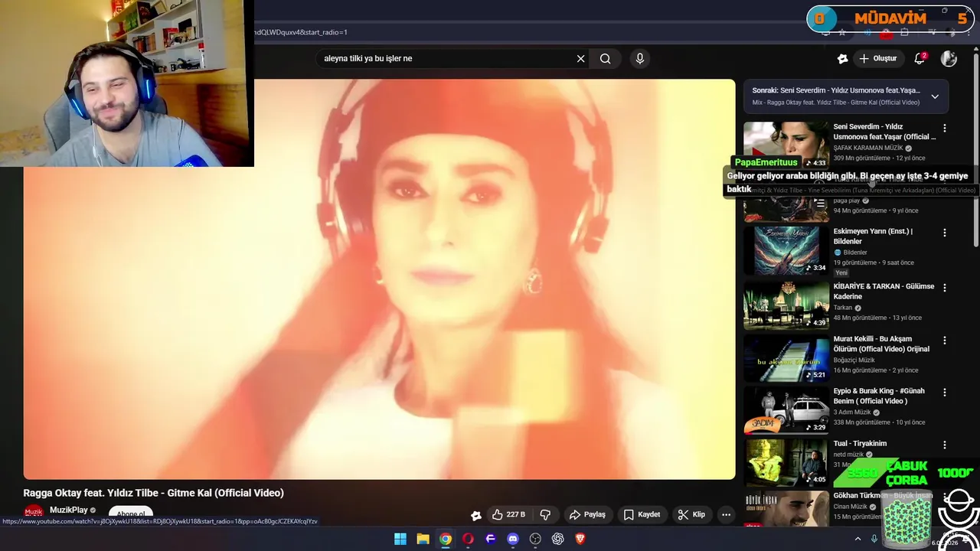Add paga play video to queue icon
Image resolution: width=980 pixels, height=551 pixels.
(x=820, y=204)
